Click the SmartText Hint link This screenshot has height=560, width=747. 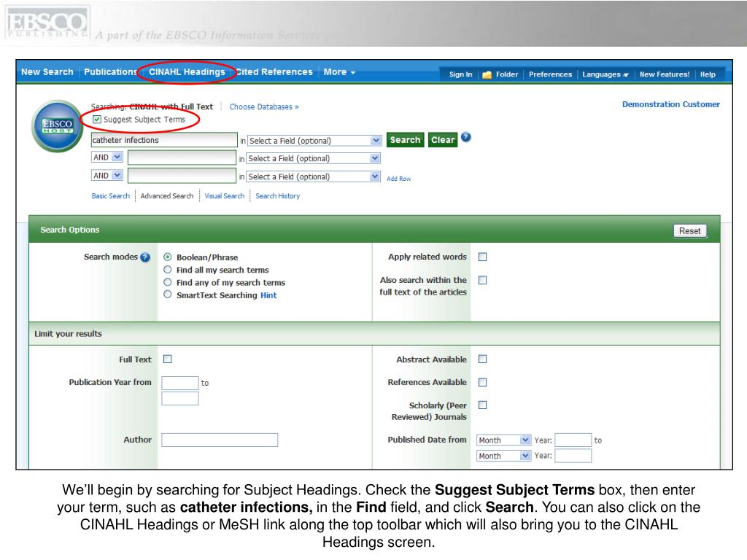(268, 295)
